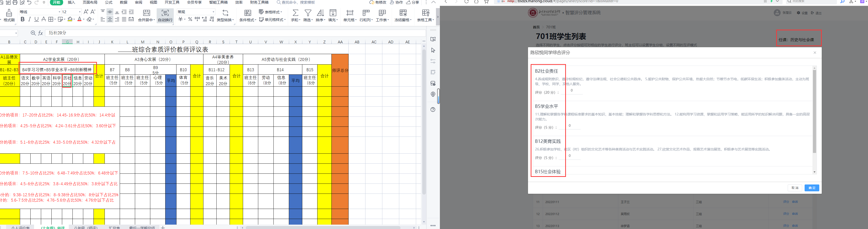Click the percent style icon
The height and width of the screenshot is (229, 868).
click(190, 19)
